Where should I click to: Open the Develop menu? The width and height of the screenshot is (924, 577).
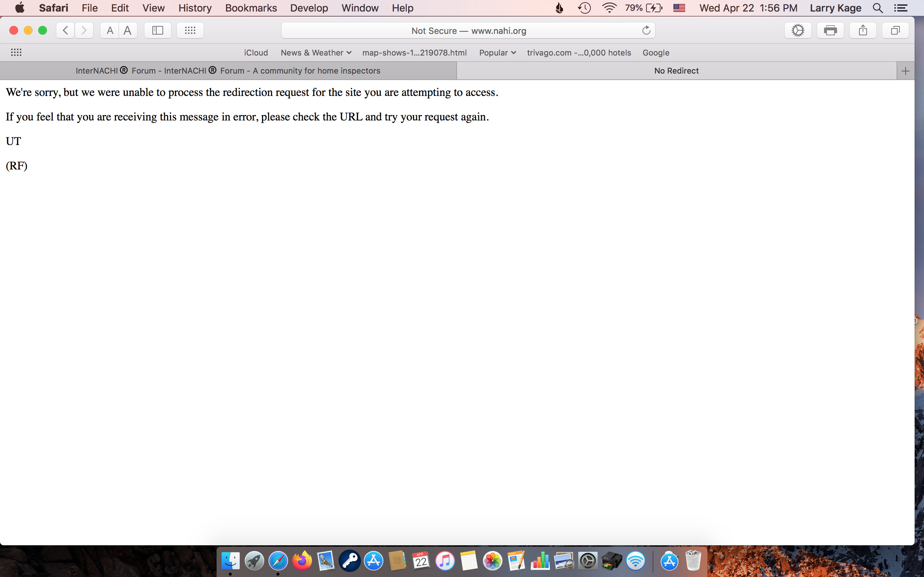coord(309,8)
